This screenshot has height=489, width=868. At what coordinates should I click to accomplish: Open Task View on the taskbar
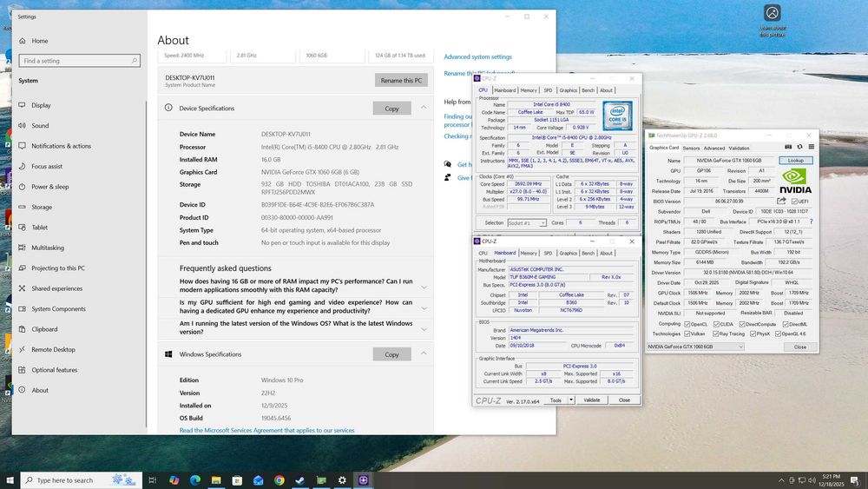[x=153, y=480]
